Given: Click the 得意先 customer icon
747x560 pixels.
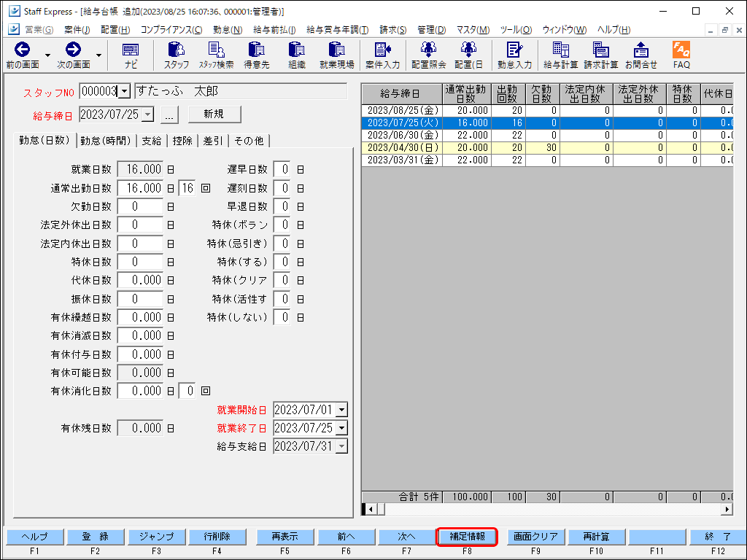Looking at the screenshot, I should click(256, 50).
